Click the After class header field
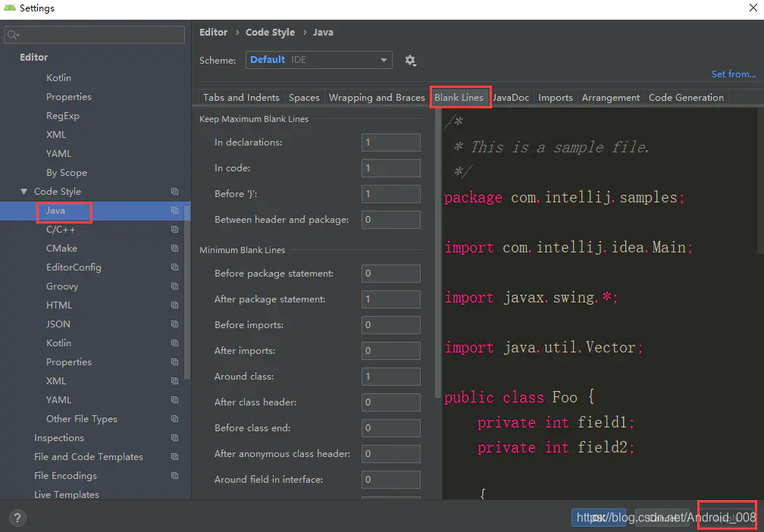764x532 pixels. 391,402
